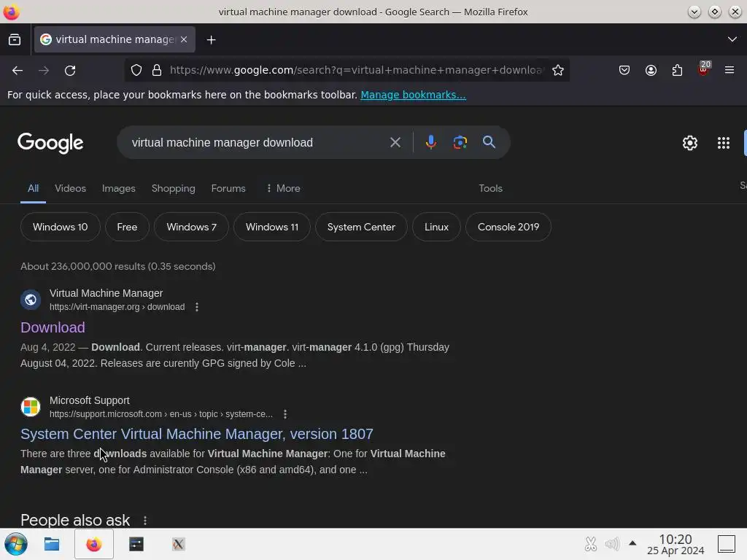Image resolution: width=747 pixels, height=560 pixels.
Task: Open result options for virt-manager.org
Action: coord(197,307)
